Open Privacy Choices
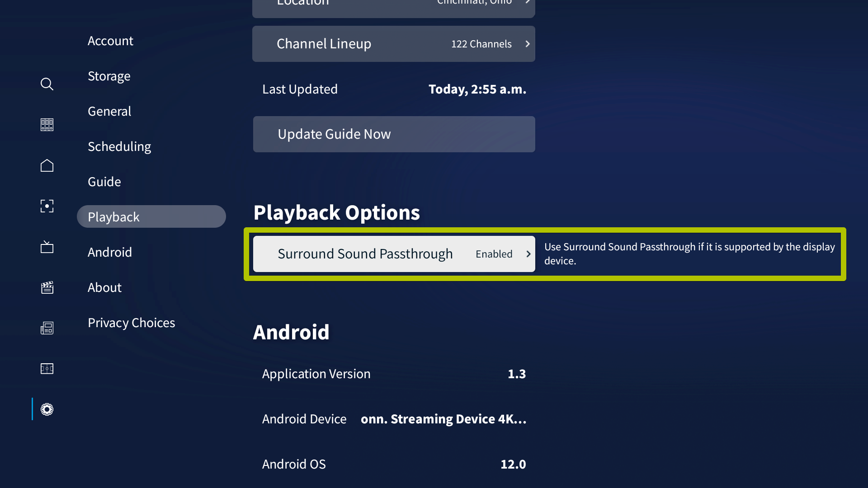Screen dimensions: 868x488 coord(131,323)
